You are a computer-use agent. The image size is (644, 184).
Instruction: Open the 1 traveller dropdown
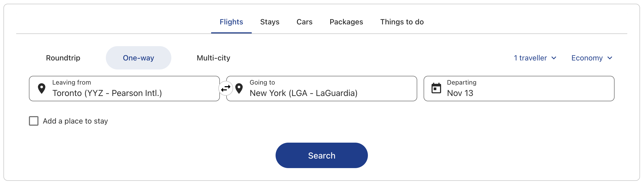coord(530,58)
